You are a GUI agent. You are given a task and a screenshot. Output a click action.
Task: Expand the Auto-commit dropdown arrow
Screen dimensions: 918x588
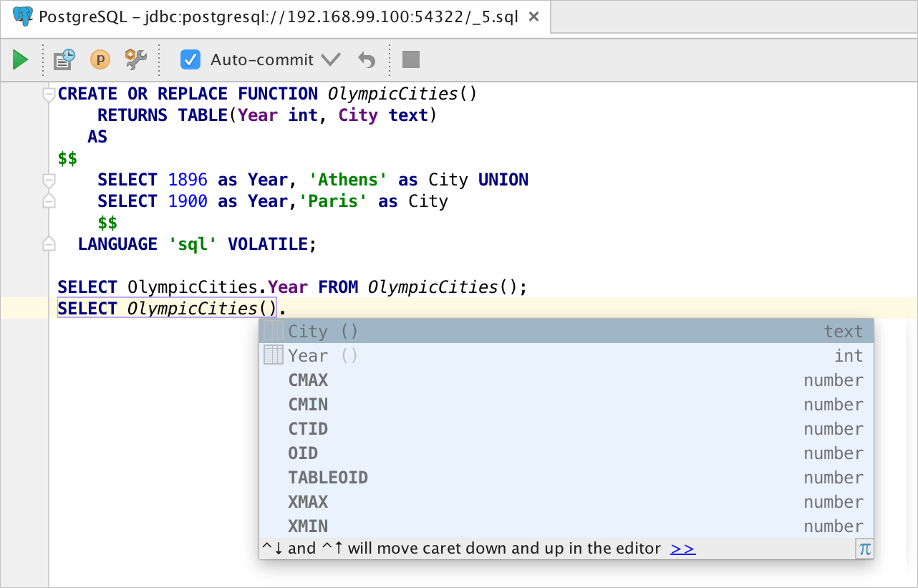(x=330, y=60)
